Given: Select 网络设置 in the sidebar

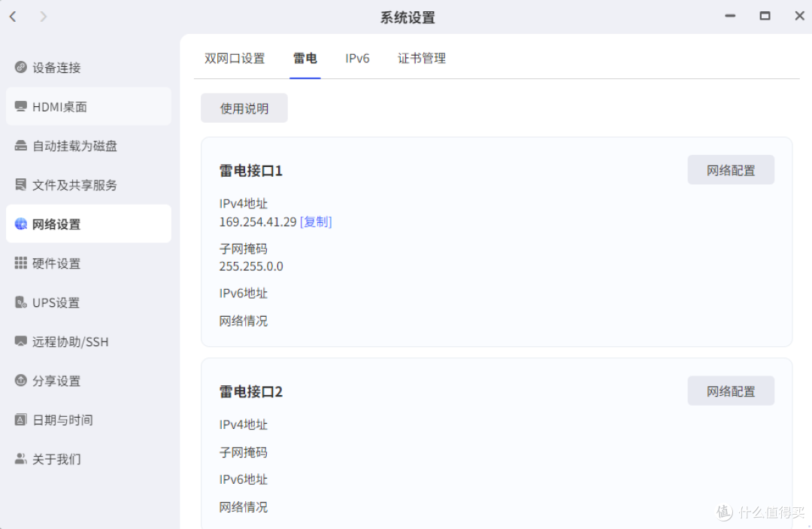Looking at the screenshot, I should [89, 223].
